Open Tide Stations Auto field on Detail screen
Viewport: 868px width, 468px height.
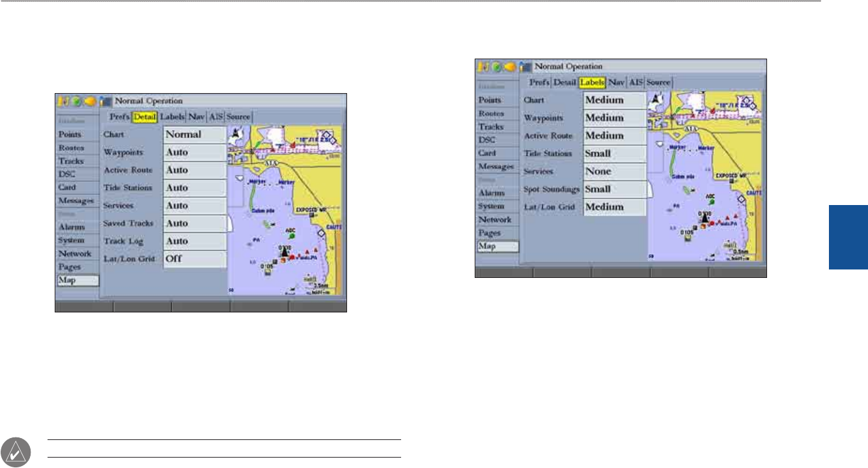[195, 187]
